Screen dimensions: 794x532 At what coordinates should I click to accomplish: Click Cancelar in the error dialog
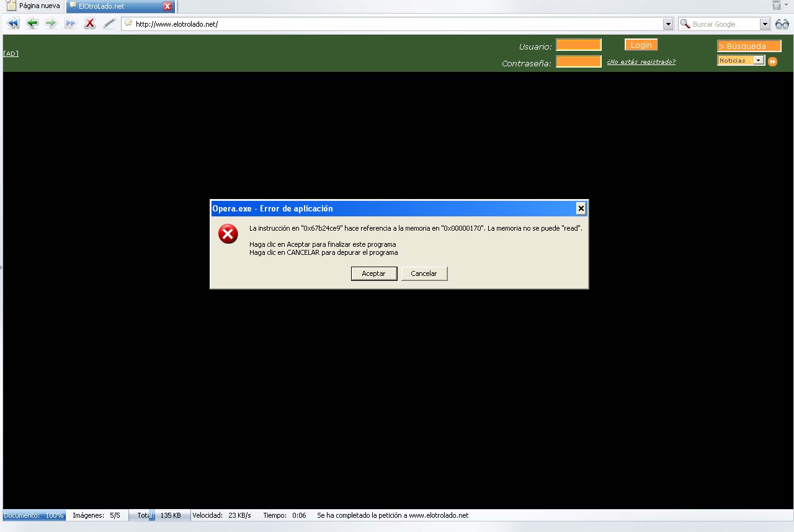pyautogui.click(x=424, y=273)
